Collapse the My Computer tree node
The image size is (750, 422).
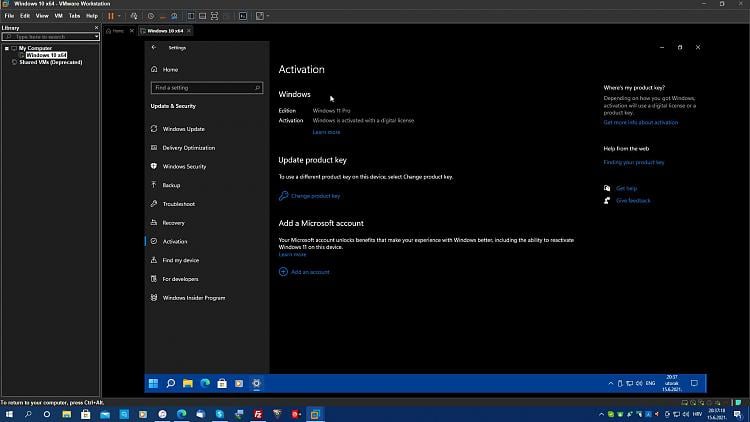[7, 48]
